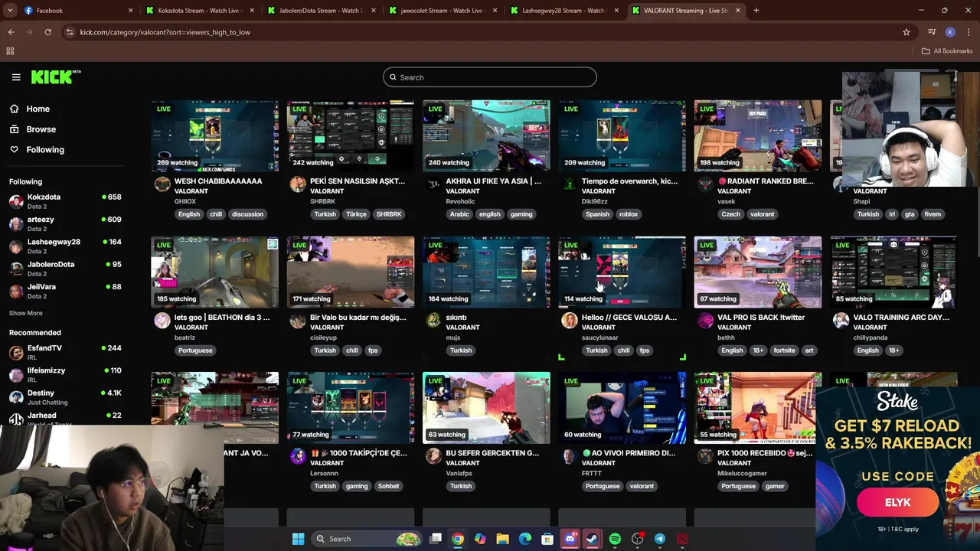The height and width of the screenshot is (551, 980).
Task: Switch to the Kokzdota Stream tab
Action: point(201,11)
